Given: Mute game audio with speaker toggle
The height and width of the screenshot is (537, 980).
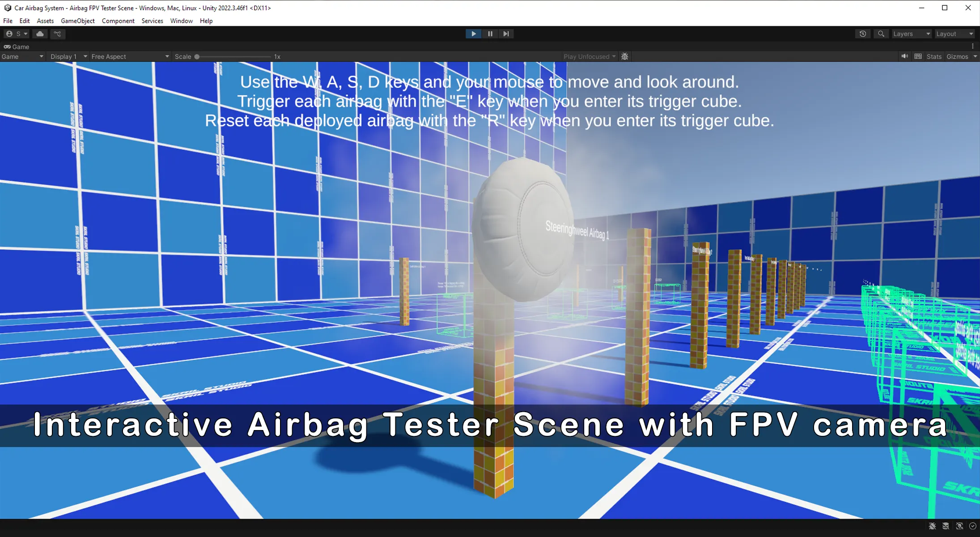Looking at the screenshot, I should 904,56.
